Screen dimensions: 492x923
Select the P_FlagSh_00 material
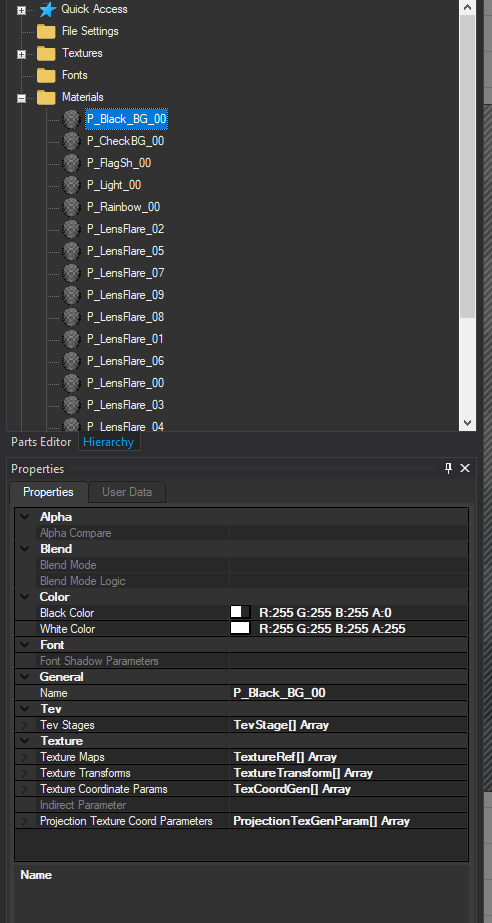tap(119, 163)
